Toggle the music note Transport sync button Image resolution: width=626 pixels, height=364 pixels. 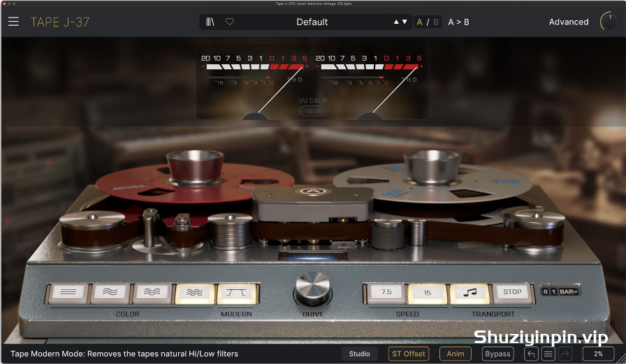pos(470,293)
